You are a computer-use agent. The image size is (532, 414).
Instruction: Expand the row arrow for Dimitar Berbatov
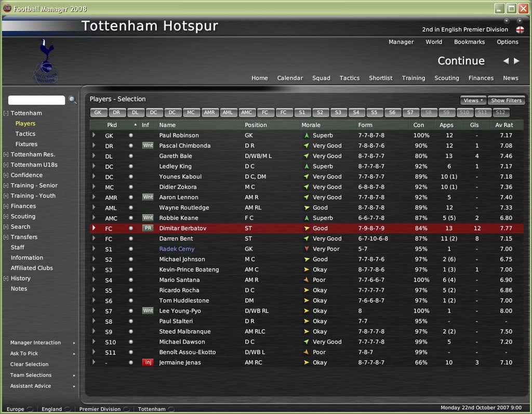click(x=94, y=228)
